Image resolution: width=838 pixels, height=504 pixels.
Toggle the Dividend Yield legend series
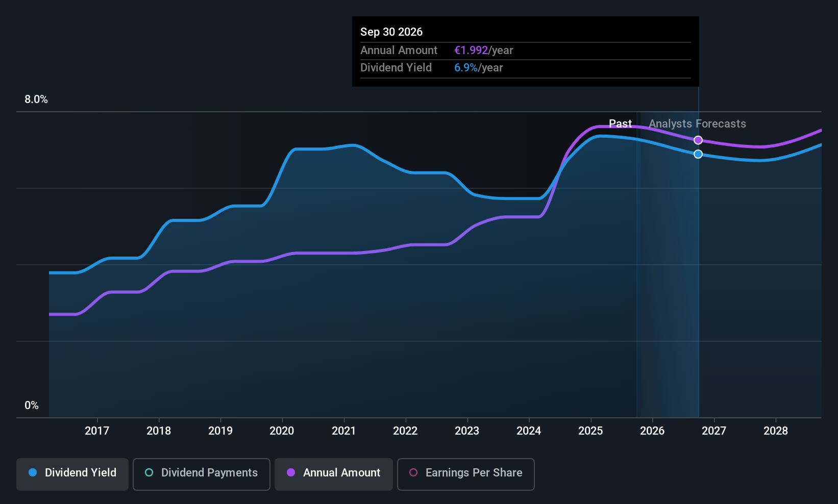coord(72,474)
